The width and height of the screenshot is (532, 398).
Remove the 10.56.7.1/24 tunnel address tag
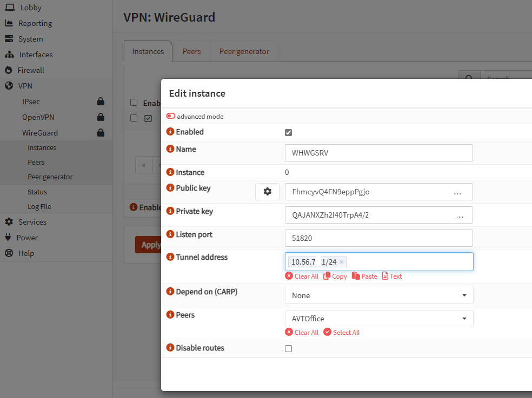(342, 262)
